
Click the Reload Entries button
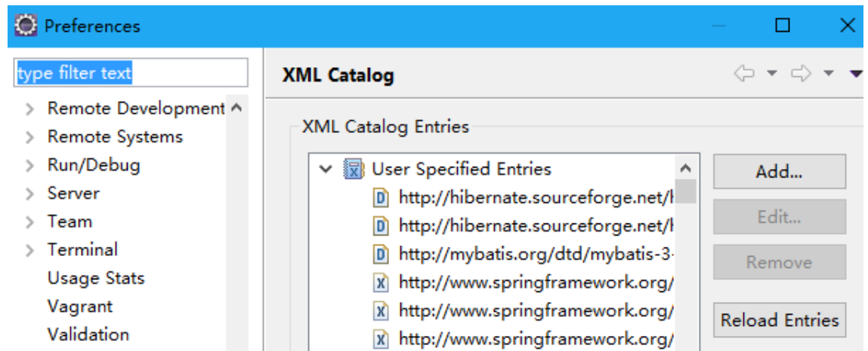tap(779, 320)
